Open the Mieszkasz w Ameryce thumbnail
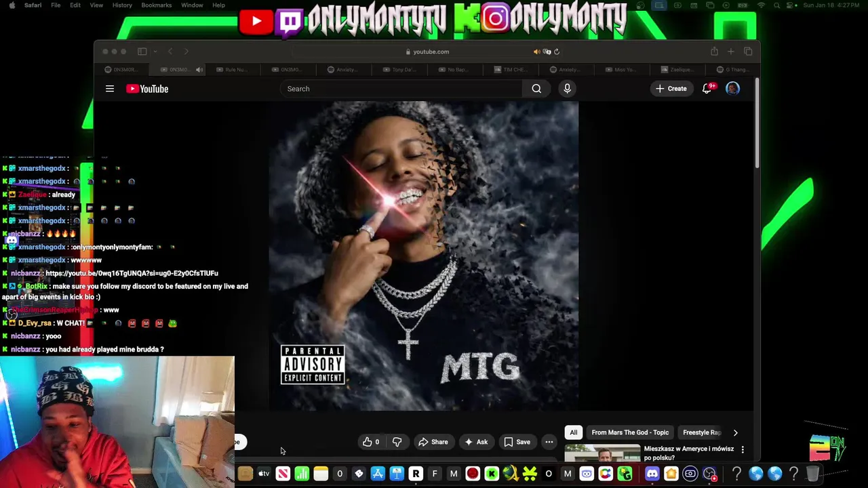This screenshot has height=488, width=868. coord(603,453)
